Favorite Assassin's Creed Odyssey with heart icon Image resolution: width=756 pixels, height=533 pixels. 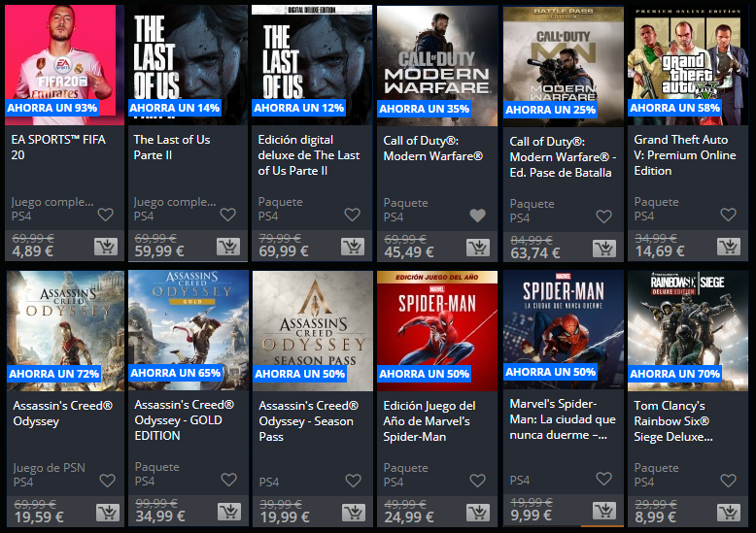(108, 481)
